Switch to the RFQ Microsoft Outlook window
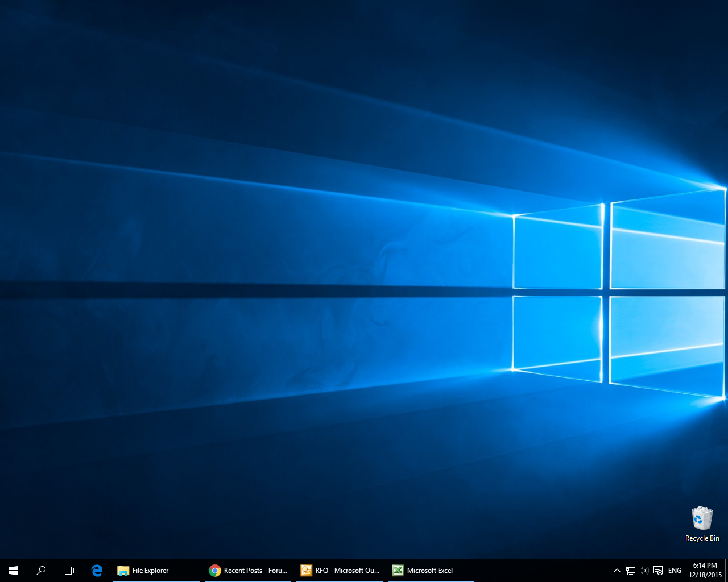Viewport: 728px width, 582px height. coord(340,570)
